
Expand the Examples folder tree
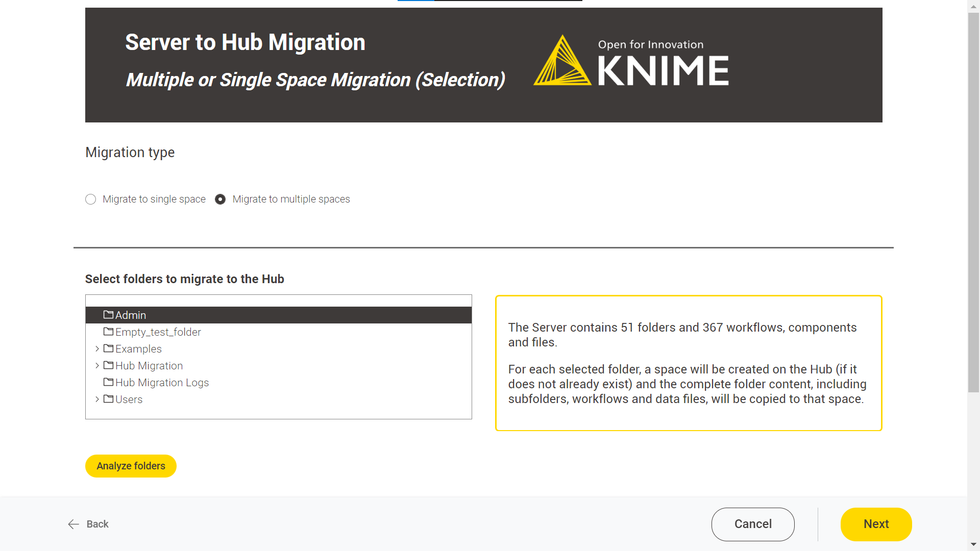point(97,348)
